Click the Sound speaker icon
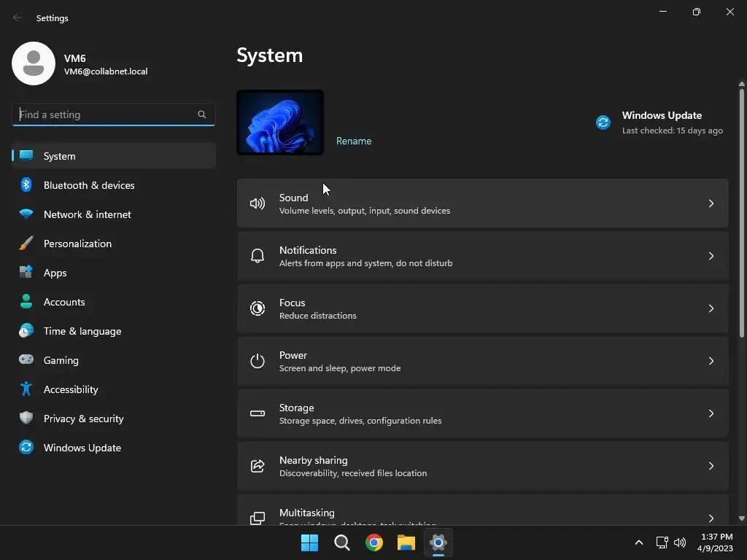 coord(258,203)
